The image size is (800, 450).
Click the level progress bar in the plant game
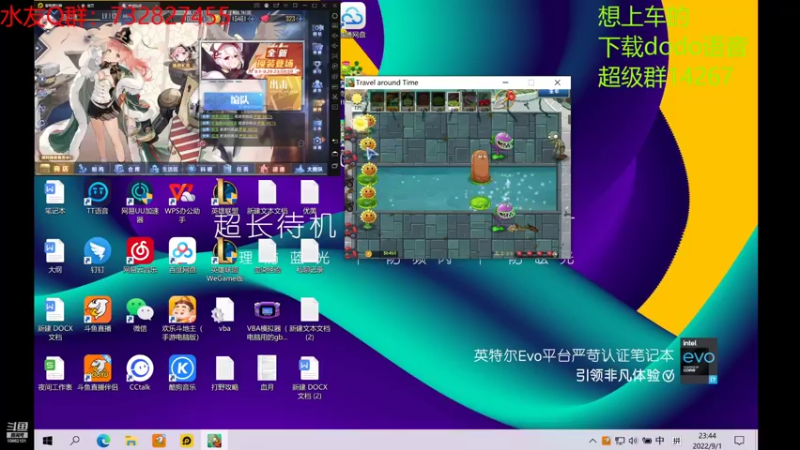click(536, 253)
